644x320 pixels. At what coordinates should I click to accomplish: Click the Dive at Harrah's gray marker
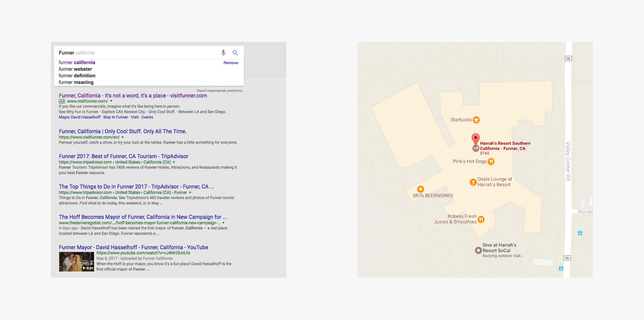pyautogui.click(x=478, y=250)
